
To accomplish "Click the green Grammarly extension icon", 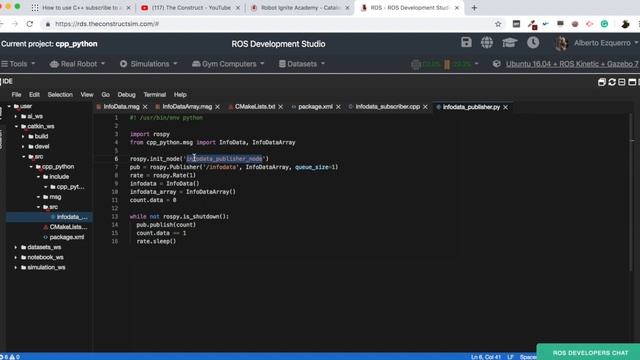I will click(604, 24).
